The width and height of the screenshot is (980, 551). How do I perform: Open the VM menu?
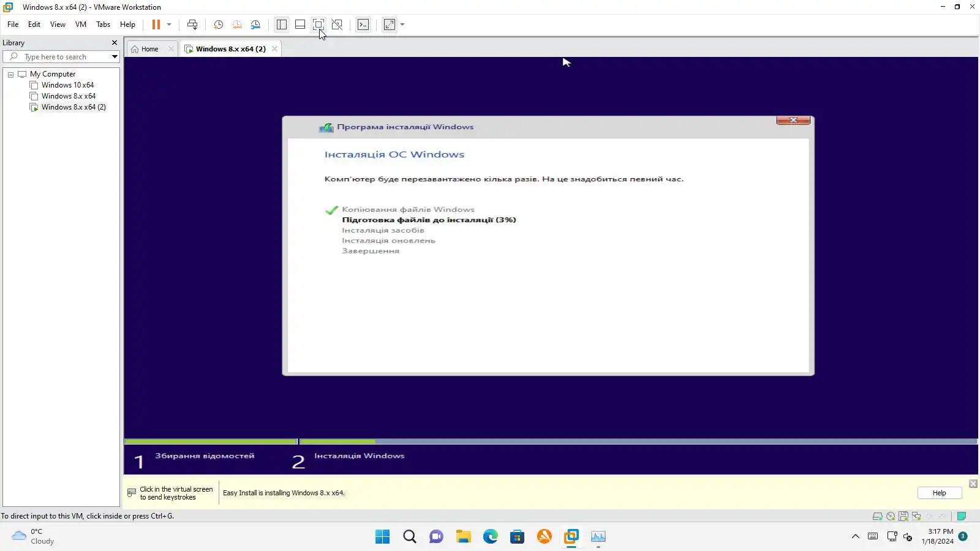click(x=81, y=24)
